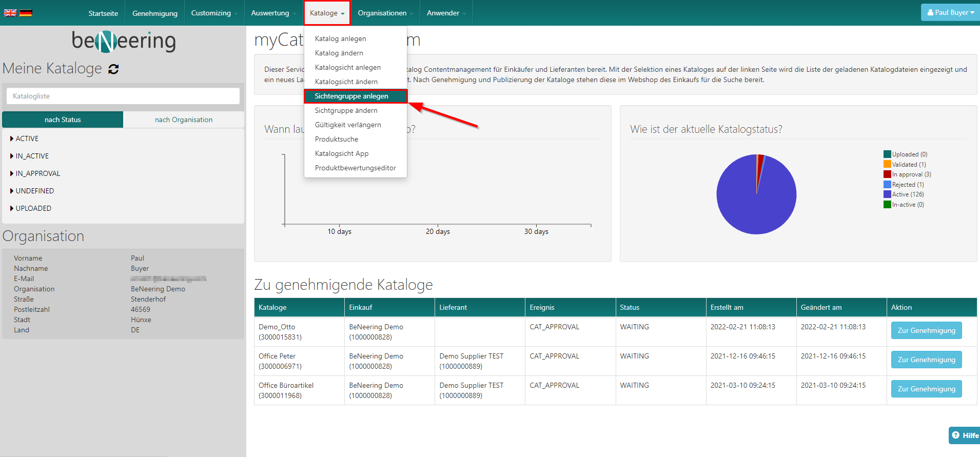
Task: Switch to the nach Organisation tab
Action: [184, 120]
